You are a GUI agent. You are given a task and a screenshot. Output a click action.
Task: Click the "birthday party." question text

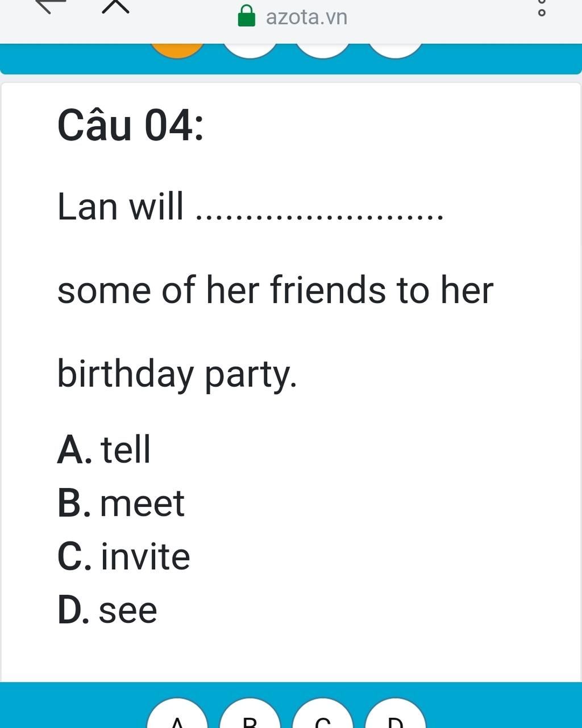[177, 375]
